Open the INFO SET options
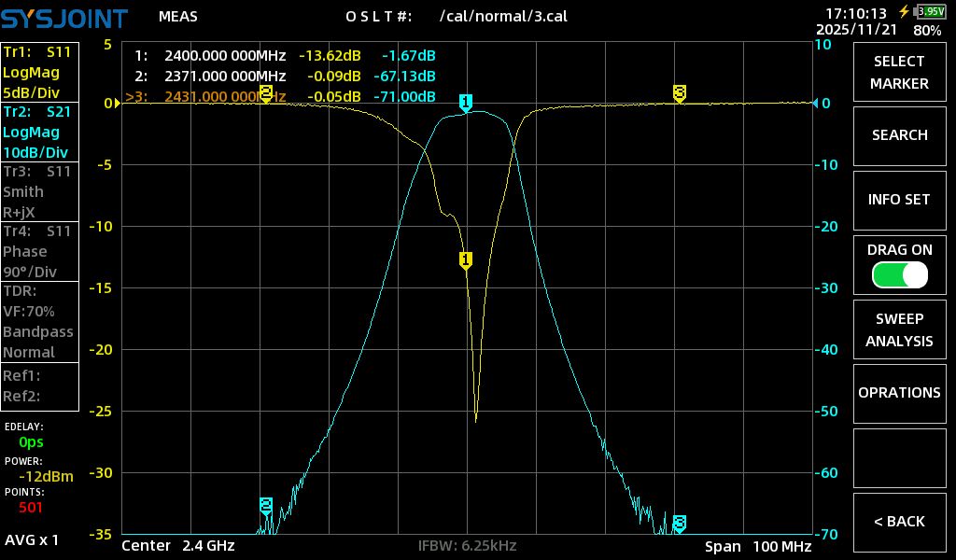The image size is (956, 560). click(x=899, y=200)
